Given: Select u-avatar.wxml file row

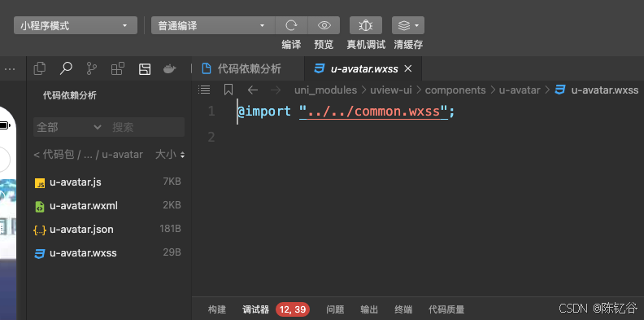Looking at the screenshot, I should tap(109, 206).
